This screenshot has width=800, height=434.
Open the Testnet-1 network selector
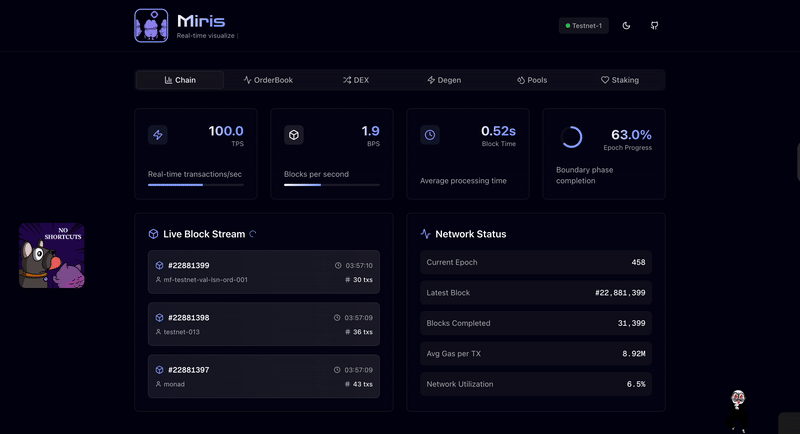584,25
